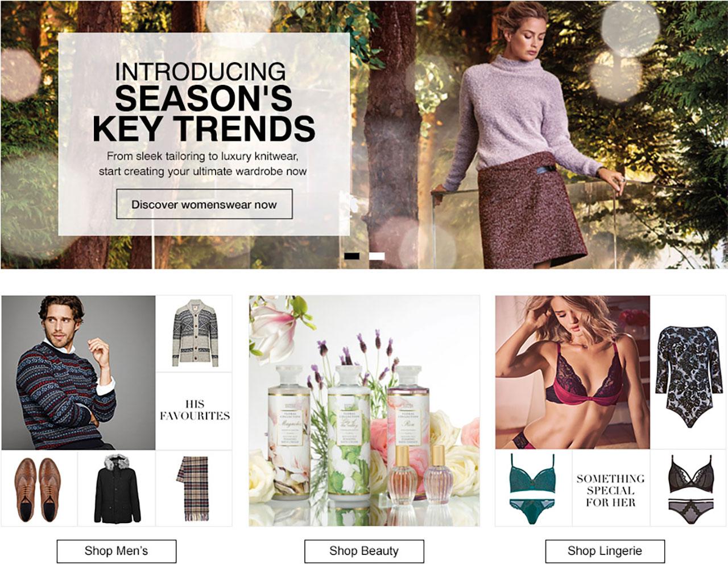
Task: Select the brown brogue shoes thumbnail
Action: (39, 488)
